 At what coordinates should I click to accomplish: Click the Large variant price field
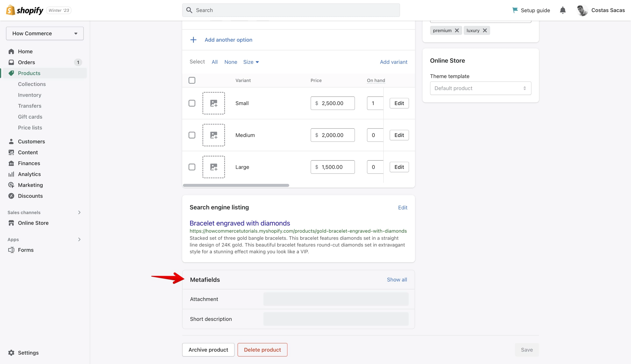333,167
